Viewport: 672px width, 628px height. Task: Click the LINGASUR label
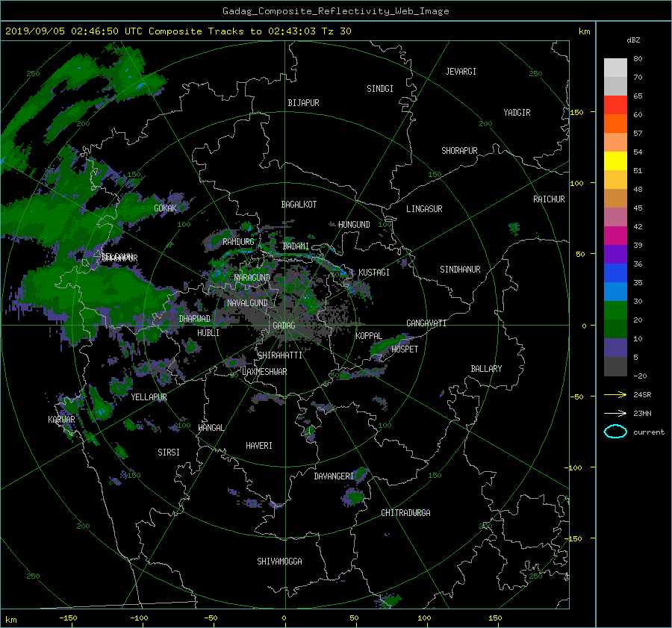424,209
